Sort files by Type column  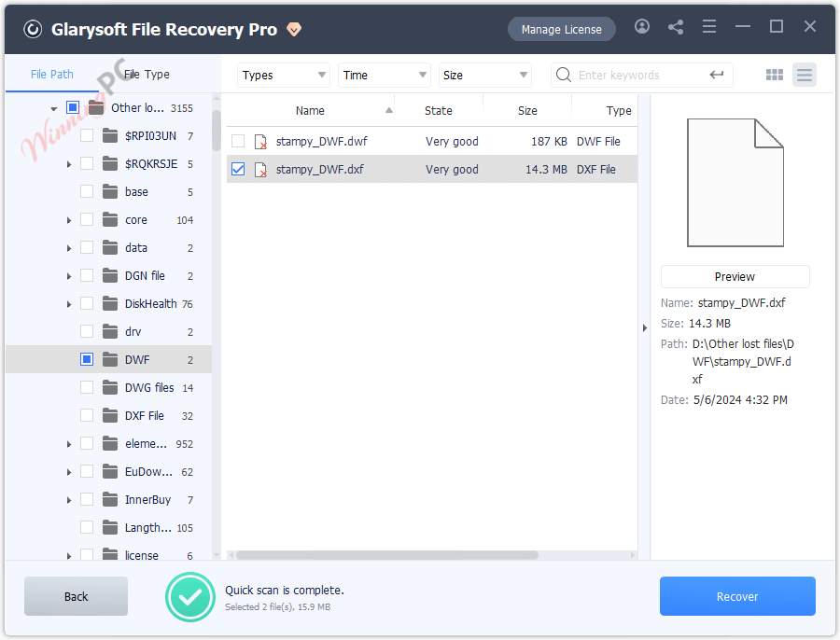(618, 111)
